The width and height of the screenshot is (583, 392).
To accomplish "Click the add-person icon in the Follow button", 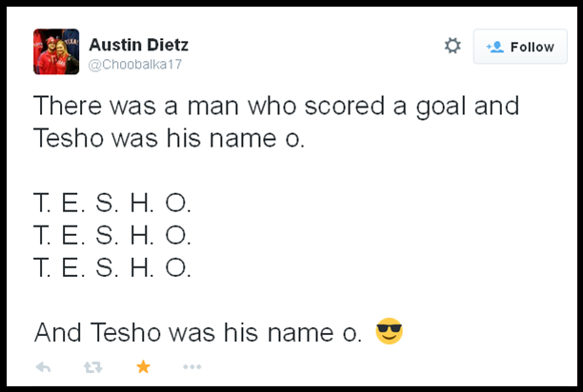I will (495, 47).
